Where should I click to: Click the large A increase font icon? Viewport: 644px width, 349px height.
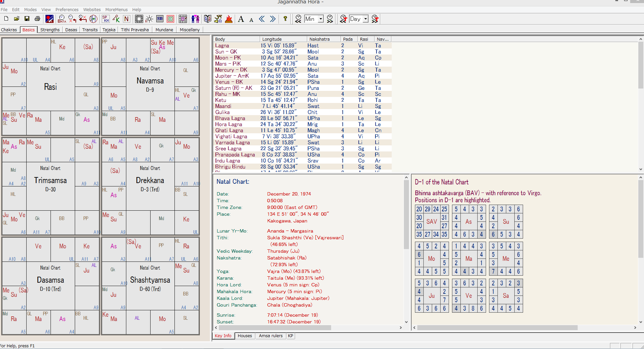241,19
